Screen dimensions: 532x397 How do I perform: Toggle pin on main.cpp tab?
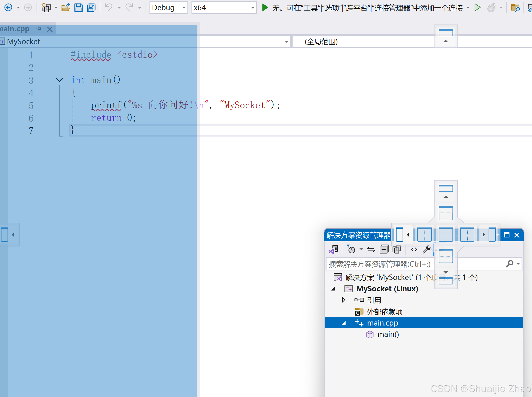[39, 29]
